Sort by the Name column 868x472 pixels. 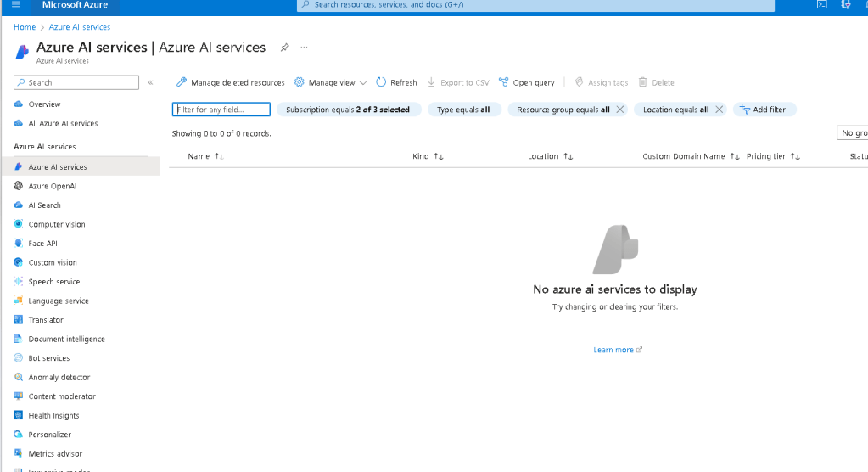205,156
